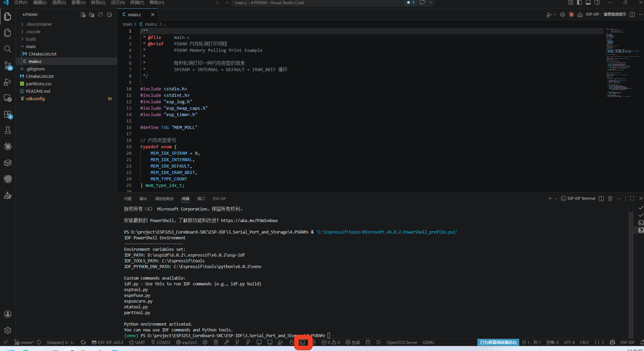This screenshot has width=644, height=351.
Task: Open the Run and Debug view
Action: click(8, 82)
